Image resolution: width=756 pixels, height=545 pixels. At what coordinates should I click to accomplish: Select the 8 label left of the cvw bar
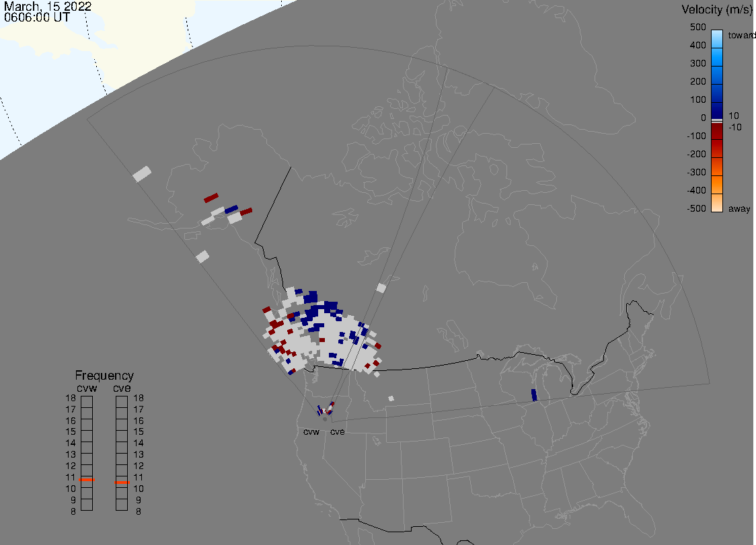73,511
